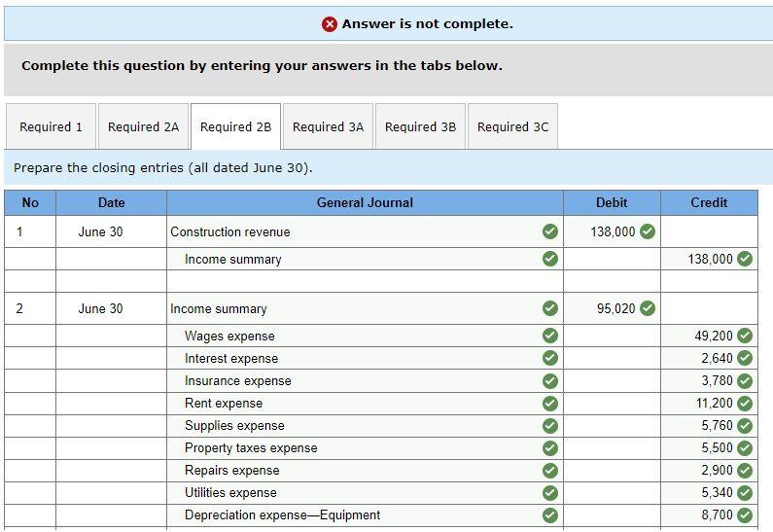
Task: Click the Interest expense account text
Action: point(231,359)
